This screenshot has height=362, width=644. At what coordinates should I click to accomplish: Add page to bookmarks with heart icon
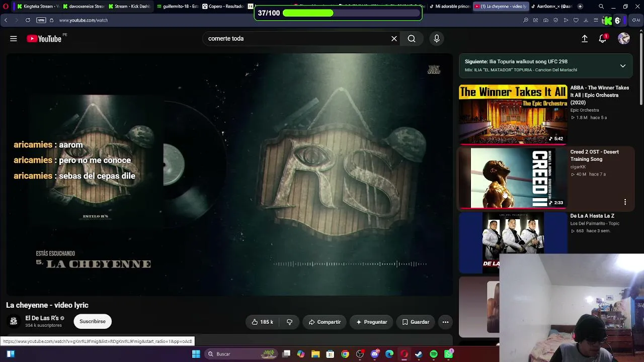576,20
